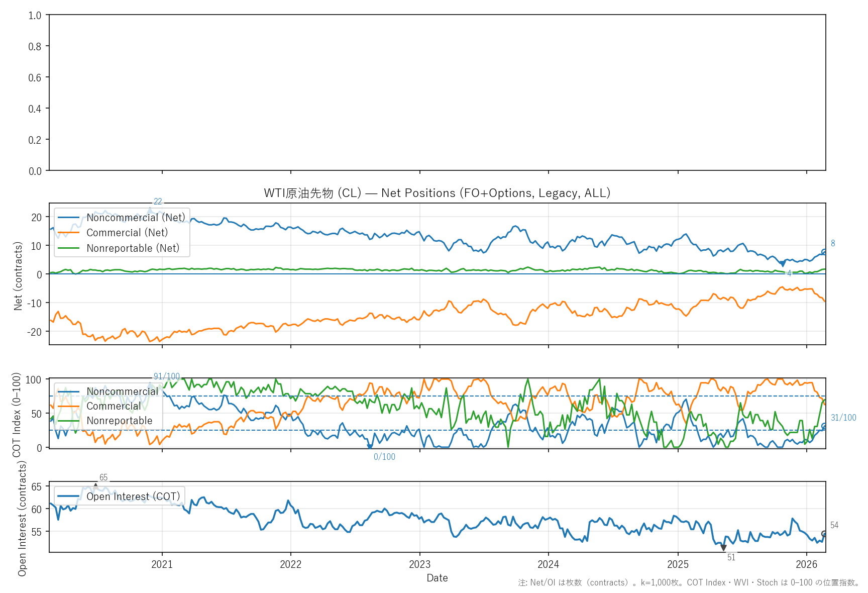Select the Noncommercial (Net) legend label
868x593 pixels.
coord(136,218)
